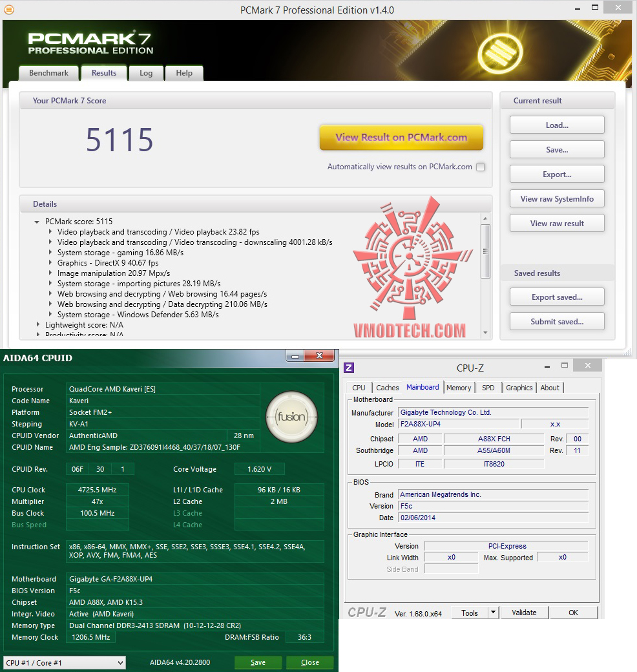The image size is (637, 672).
Task: Expand System storage - Windows Defender row
Action: (x=50, y=314)
